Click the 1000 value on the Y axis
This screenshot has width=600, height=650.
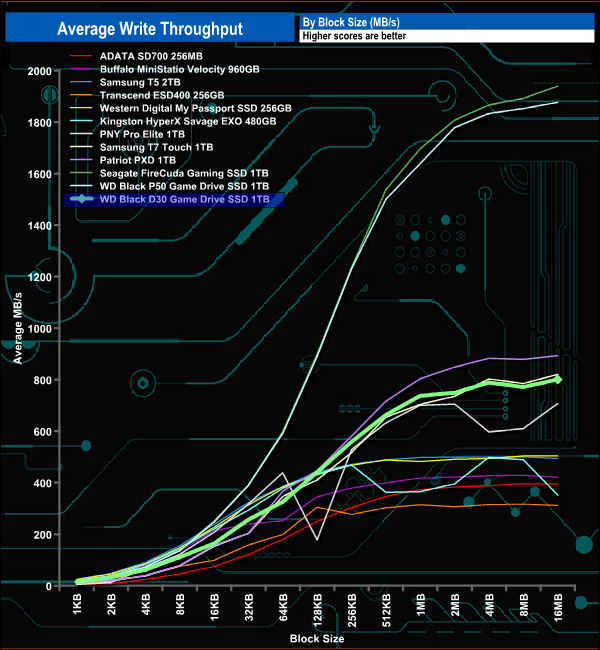(x=39, y=329)
